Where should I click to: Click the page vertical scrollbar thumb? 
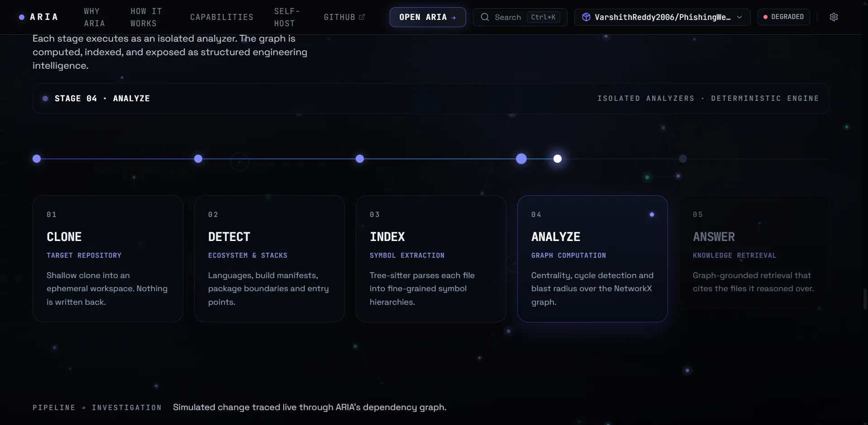pyautogui.click(x=865, y=299)
